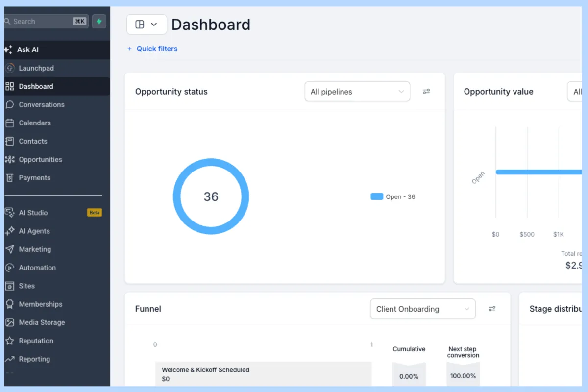588x392 pixels.
Task: Click the blue Open bar in Opportunity value
Action: pyautogui.click(x=539, y=172)
